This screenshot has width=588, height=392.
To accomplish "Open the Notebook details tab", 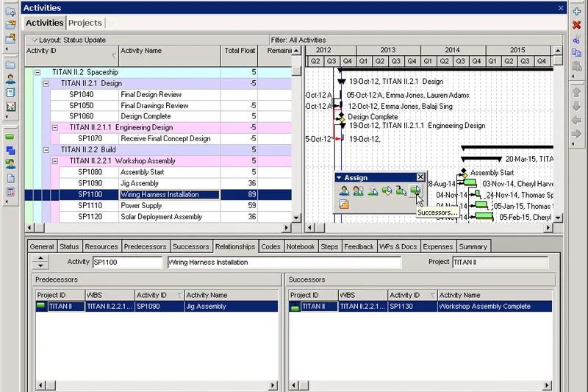I will [x=301, y=246].
